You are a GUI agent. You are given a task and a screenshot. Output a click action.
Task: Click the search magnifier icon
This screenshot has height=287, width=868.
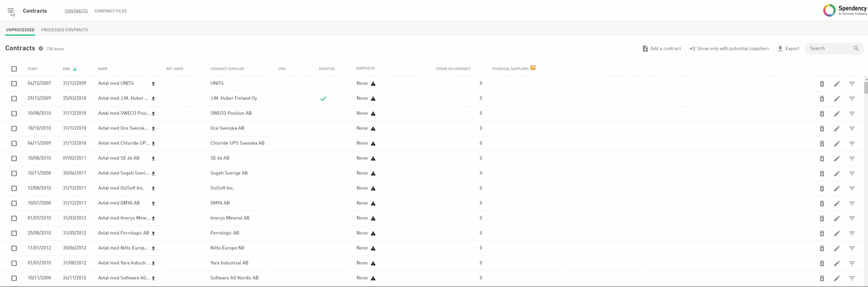pyautogui.click(x=856, y=48)
